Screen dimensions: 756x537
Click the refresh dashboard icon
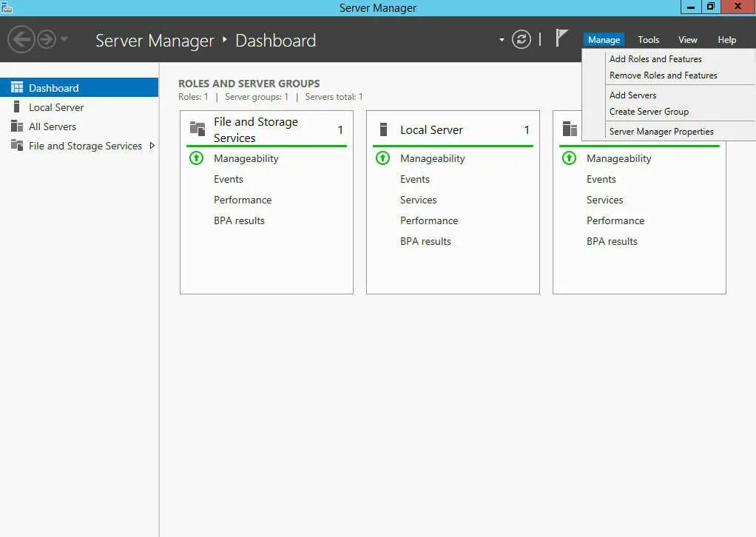point(521,39)
